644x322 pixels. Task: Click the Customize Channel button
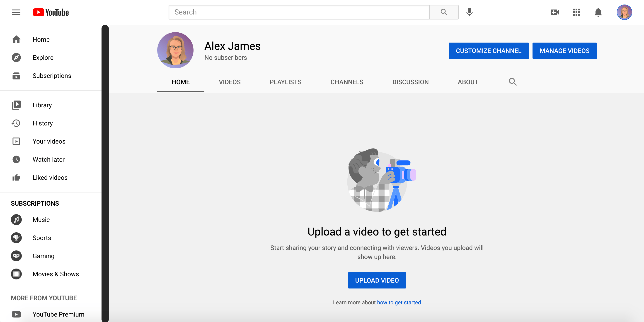[x=489, y=50]
